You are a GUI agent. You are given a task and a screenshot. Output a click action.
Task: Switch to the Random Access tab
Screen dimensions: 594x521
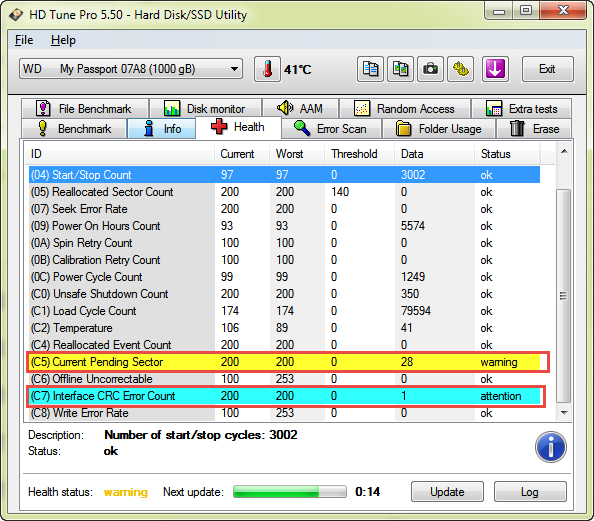click(x=405, y=109)
